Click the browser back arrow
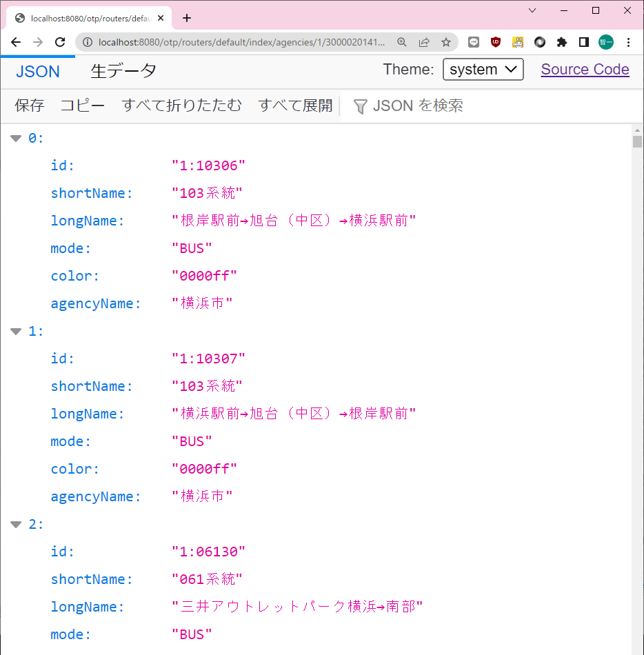644x655 pixels. (x=16, y=42)
